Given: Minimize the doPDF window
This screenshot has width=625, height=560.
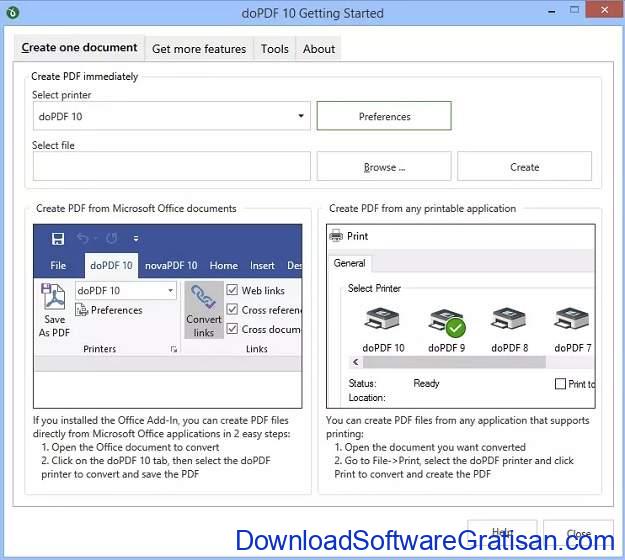Looking at the screenshot, I should [552, 12].
